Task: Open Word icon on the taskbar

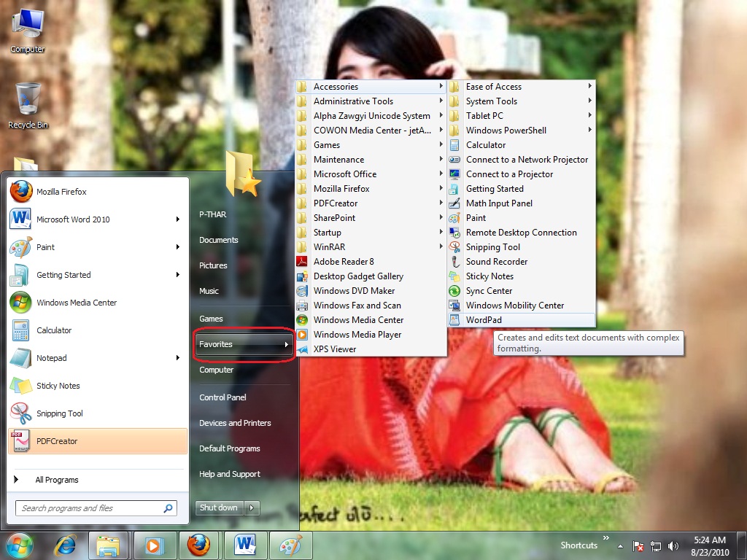Action: pos(245,545)
